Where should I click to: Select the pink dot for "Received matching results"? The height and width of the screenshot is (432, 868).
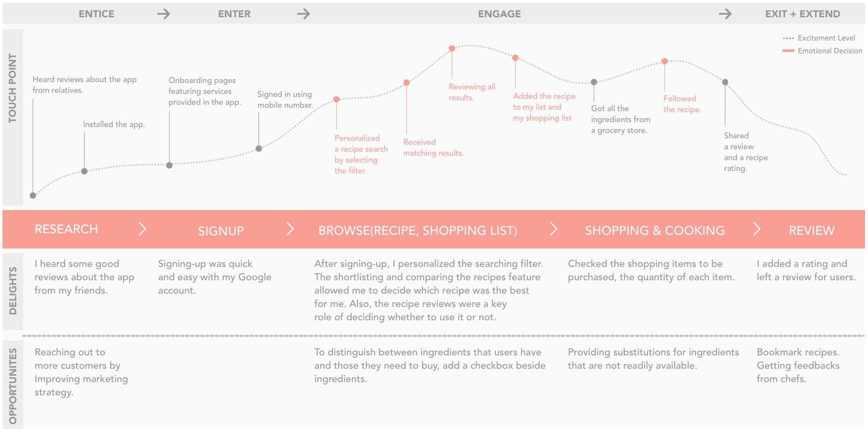click(406, 83)
